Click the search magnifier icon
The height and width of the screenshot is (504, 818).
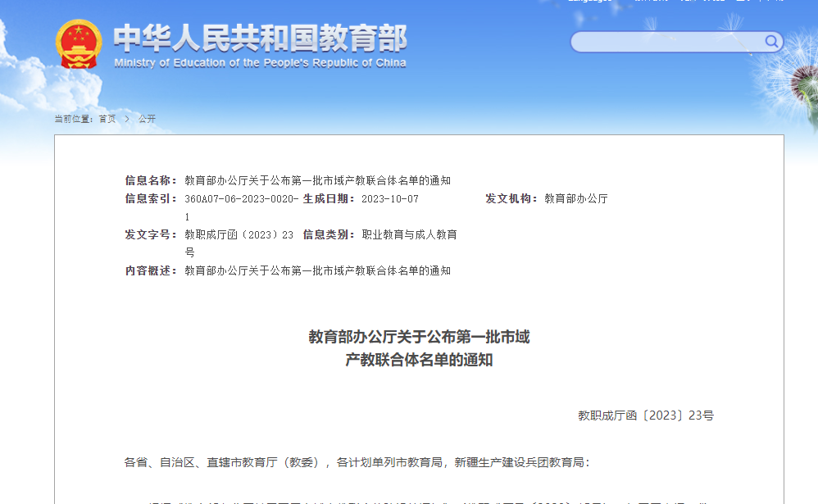771,42
